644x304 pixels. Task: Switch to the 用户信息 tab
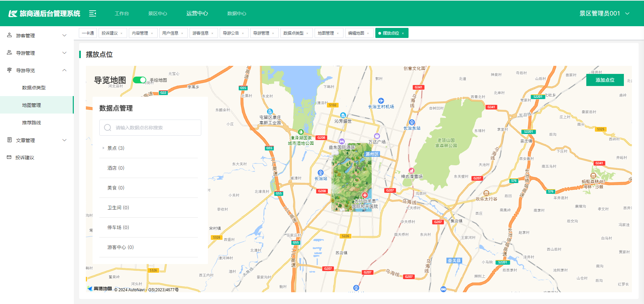(173, 33)
